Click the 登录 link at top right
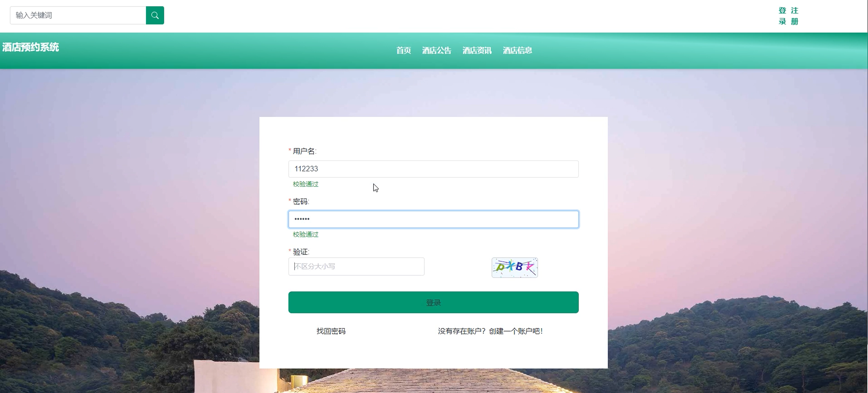The height and width of the screenshot is (393, 868). point(782,16)
